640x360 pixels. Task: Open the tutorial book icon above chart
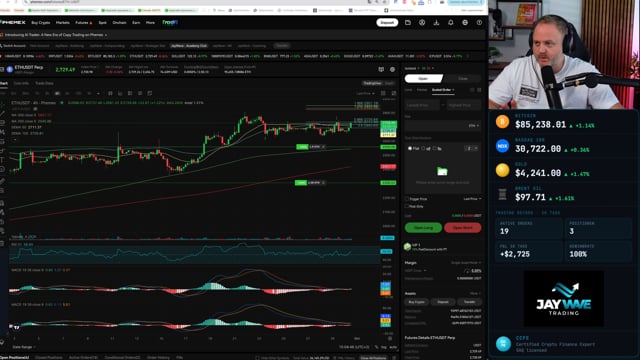coord(381,69)
